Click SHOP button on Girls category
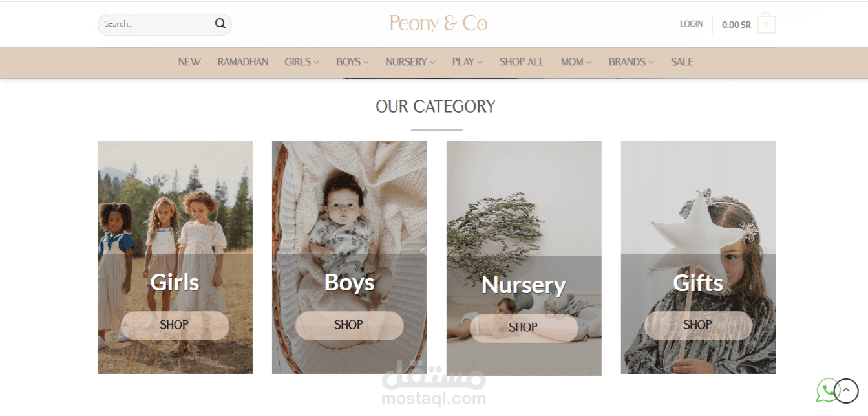868x416 pixels. point(175,325)
